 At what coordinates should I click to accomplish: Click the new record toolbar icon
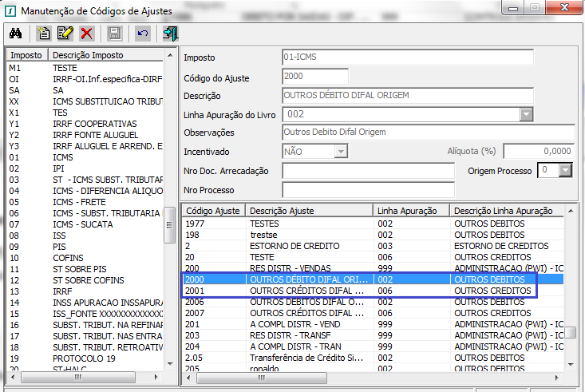[45, 34]
